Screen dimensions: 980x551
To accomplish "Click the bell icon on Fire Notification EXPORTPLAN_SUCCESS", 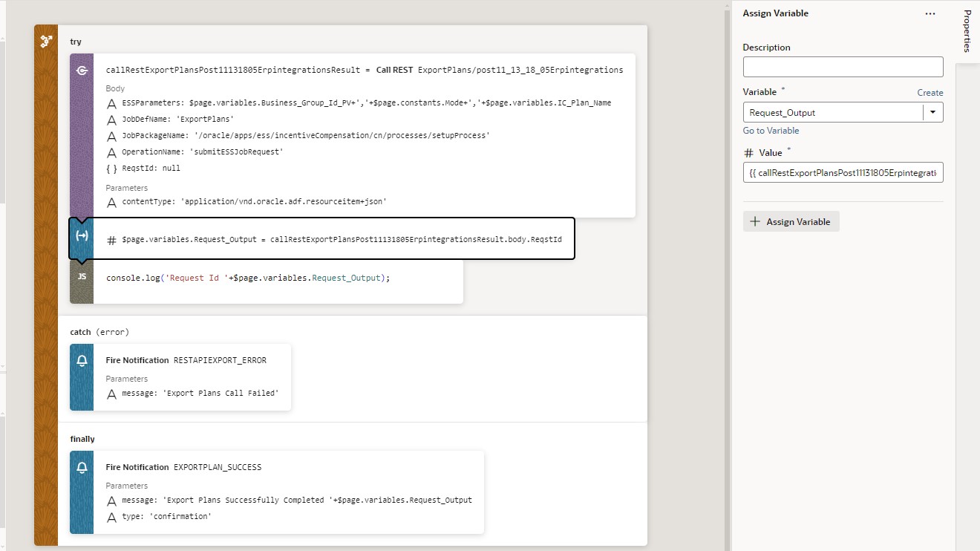I will click(82, 467).
